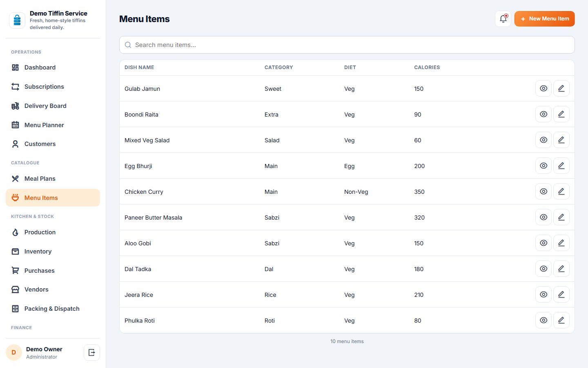
Task: Edit the Phulka Roti item
Action: click(x=561, y=320)
